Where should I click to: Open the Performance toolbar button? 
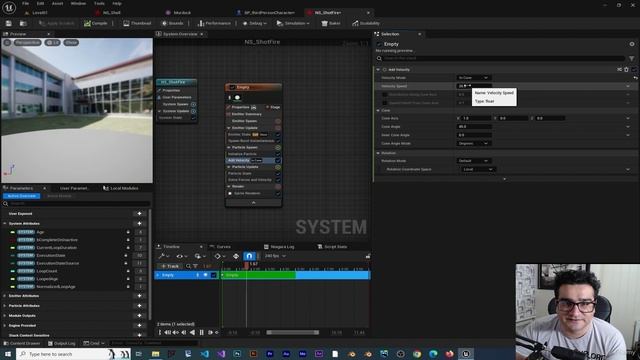(214, 23)
